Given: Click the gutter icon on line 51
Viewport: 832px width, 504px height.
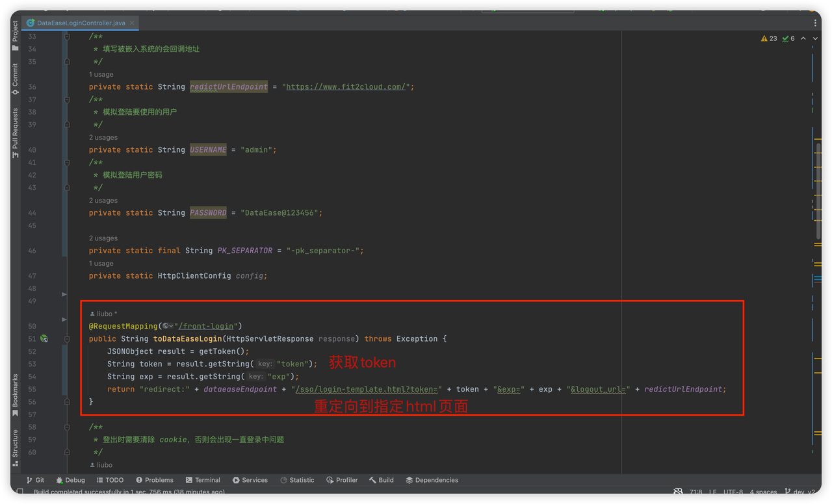Looking at the screenshot, I should tap(44, 339).
